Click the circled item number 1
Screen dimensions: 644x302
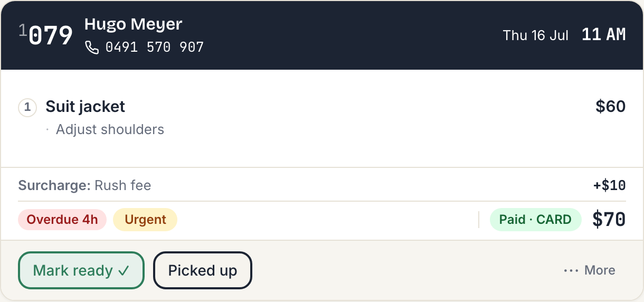tap(27, 108)
